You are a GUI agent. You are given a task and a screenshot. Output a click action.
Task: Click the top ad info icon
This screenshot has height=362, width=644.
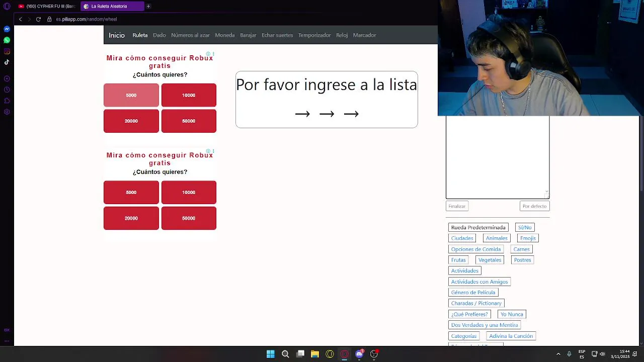coord(208,54)
